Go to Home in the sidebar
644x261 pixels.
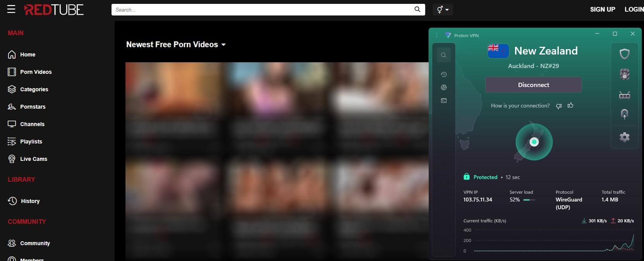pyautogui.click(x=22, y=55)
